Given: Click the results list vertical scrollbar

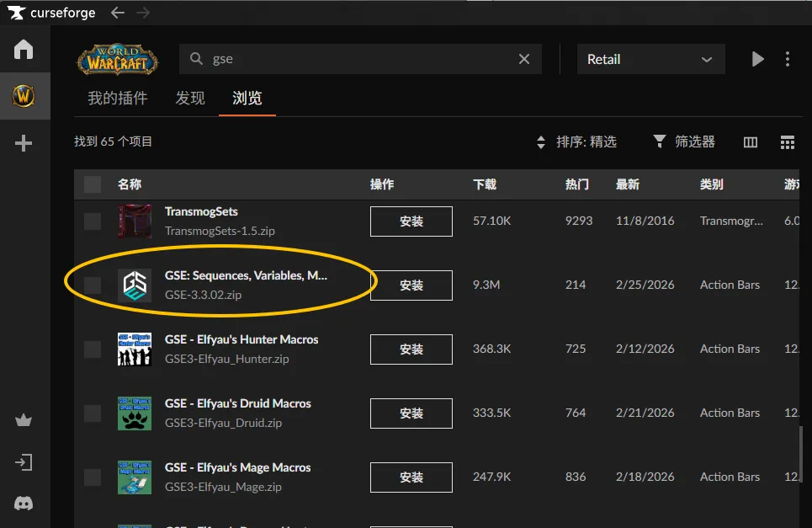Looking at the screenshot, I should (x=801, y=453).
